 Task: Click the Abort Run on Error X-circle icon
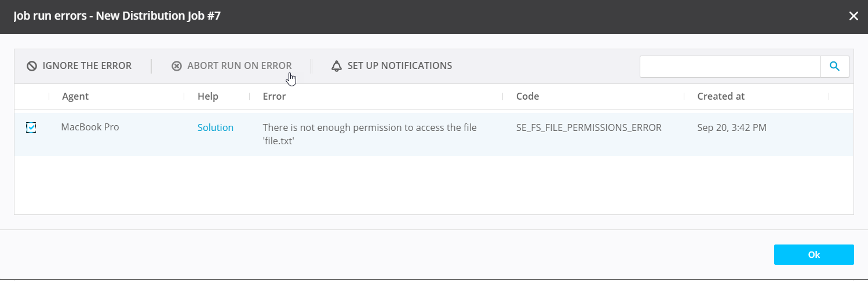[x=177, y=66]
